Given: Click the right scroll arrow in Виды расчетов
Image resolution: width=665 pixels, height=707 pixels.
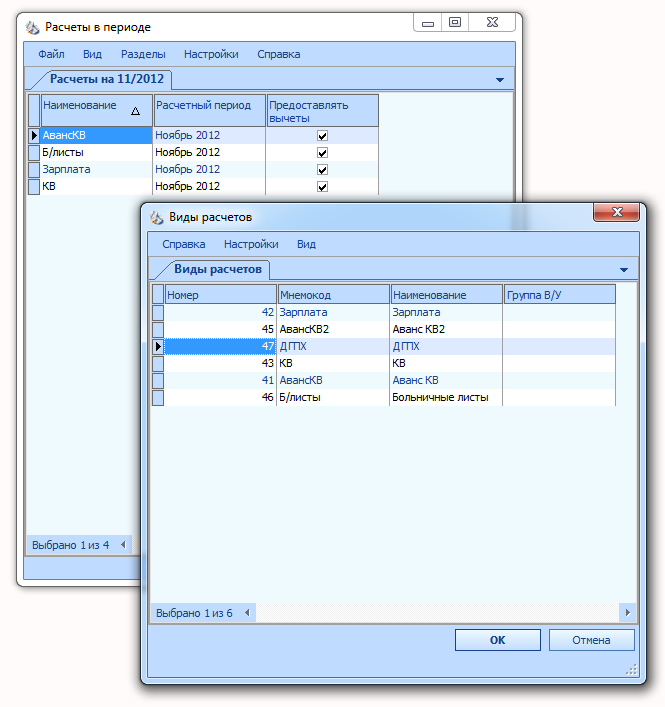Looking at the screenshot, I should click(x=628, y=612).
